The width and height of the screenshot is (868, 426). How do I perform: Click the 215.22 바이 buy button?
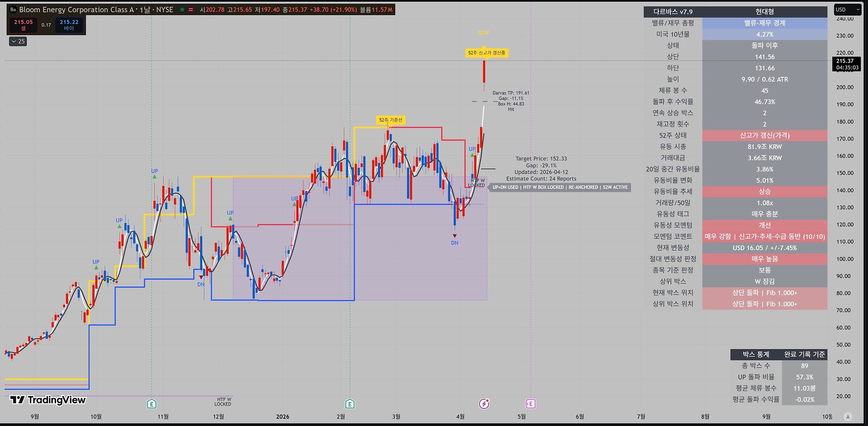click(69, 25)
